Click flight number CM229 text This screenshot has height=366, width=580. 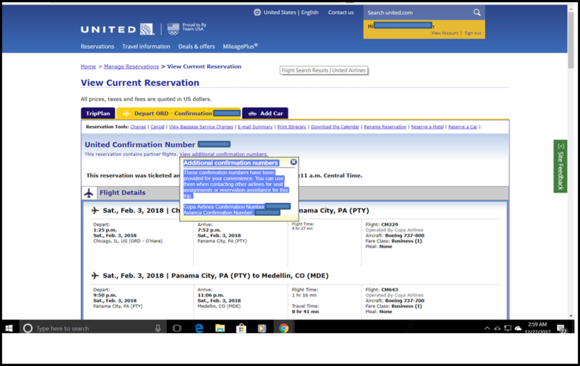point(390,224)
